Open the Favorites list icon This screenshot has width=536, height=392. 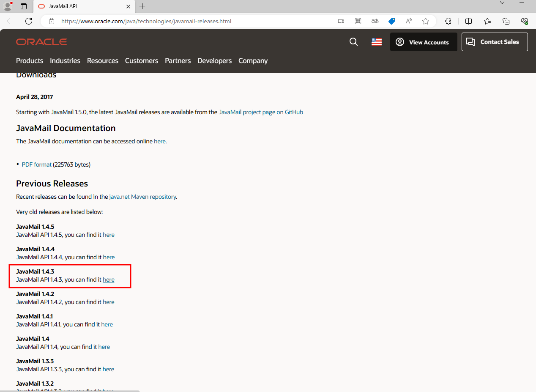(x=487, y=21)
